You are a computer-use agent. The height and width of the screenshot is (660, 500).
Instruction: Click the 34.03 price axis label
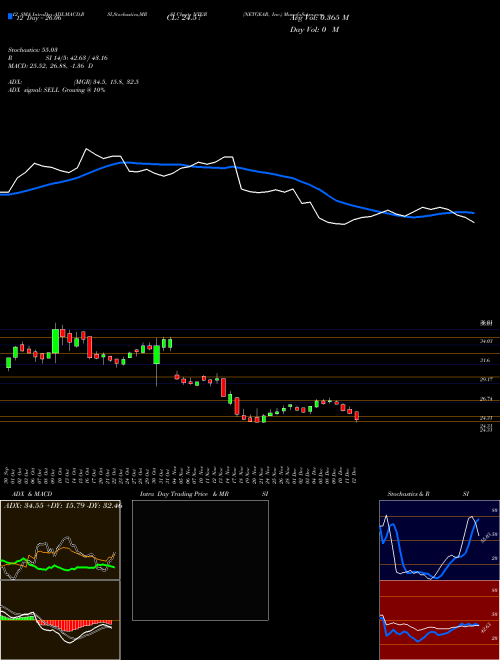point(487,341)
